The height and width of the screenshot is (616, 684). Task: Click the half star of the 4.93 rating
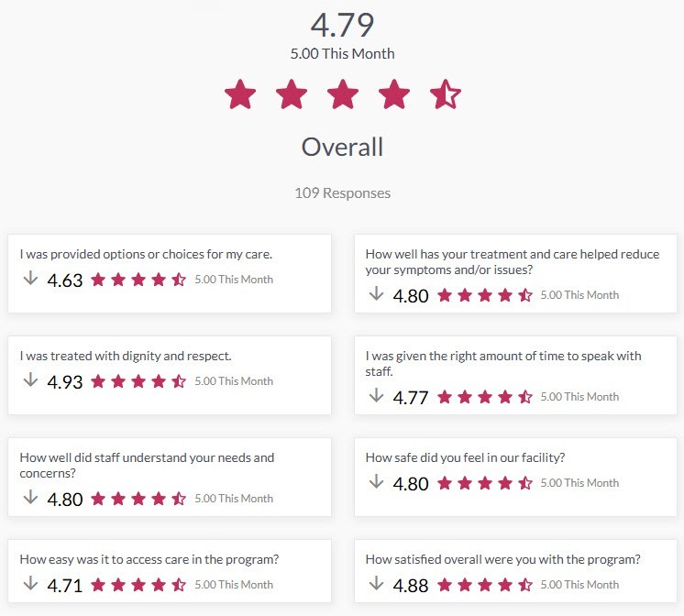pos(179,381)
